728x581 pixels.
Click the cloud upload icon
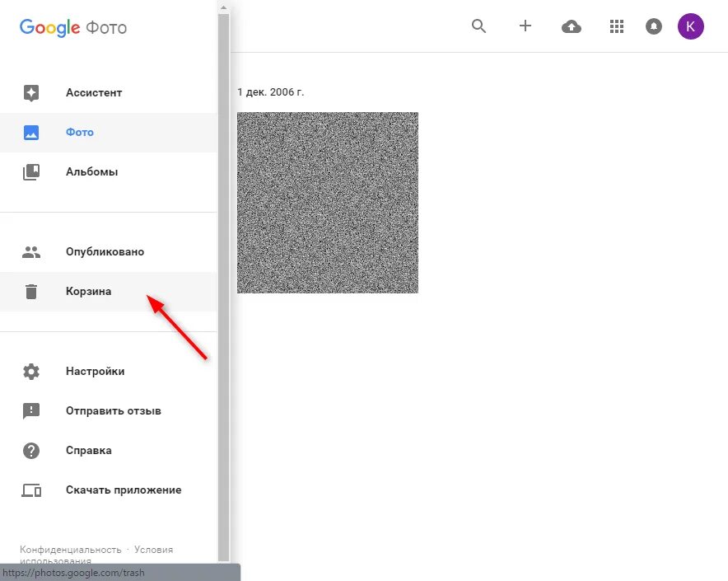[x=571, y=27]
